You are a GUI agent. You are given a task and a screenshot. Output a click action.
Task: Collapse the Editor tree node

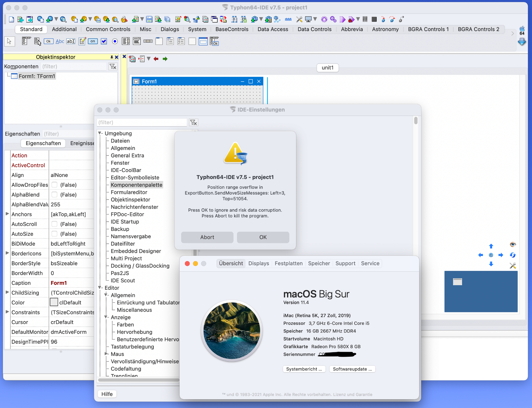coord(100,288)
